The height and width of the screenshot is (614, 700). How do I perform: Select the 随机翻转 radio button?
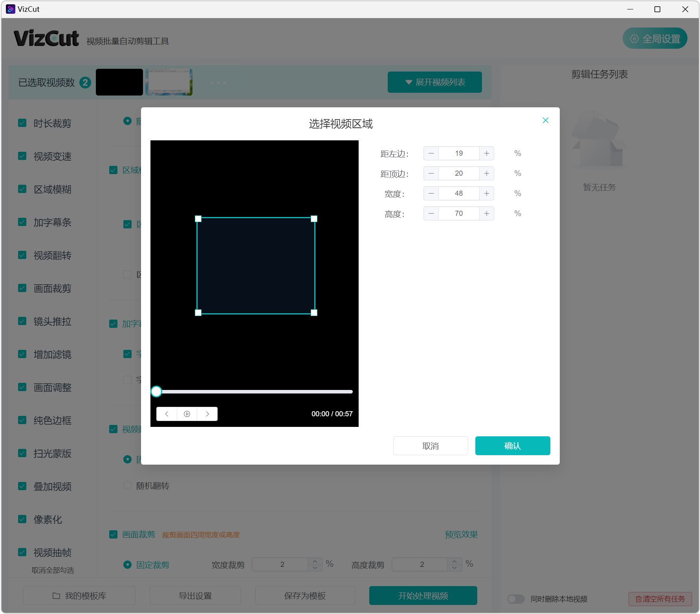pos(127,485)
